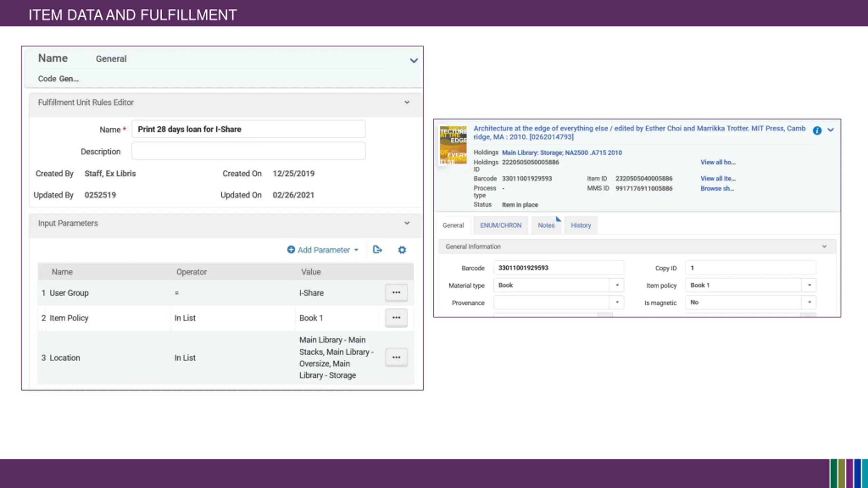Click the Item in place status text
This screenshot has width=868, height=488.
520,205
